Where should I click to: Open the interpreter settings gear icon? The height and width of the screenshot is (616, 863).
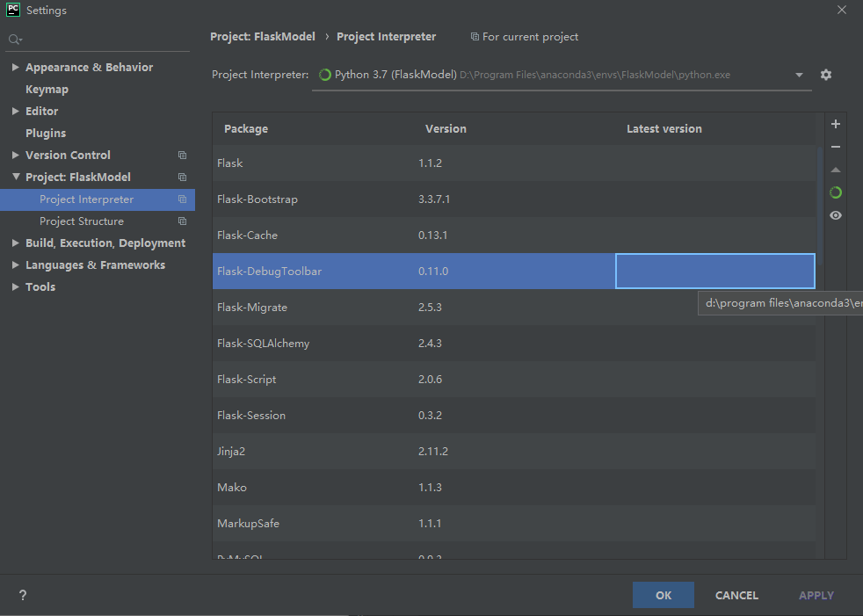(x=825, y=75)
